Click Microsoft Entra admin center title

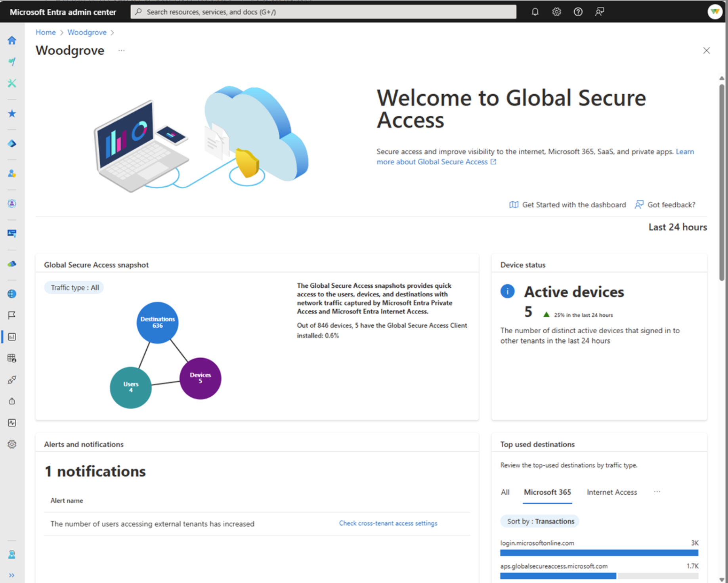tap(63, 12)
